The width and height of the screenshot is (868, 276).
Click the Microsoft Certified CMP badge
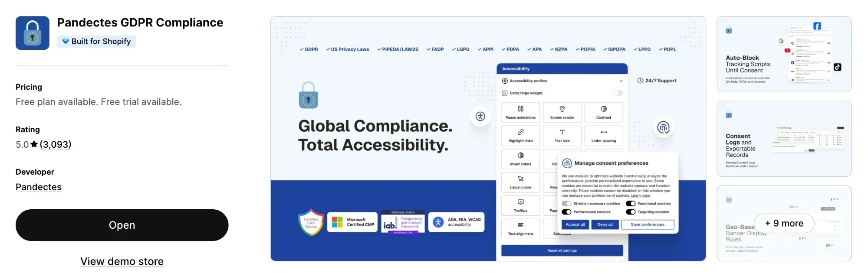click(352, 222)
